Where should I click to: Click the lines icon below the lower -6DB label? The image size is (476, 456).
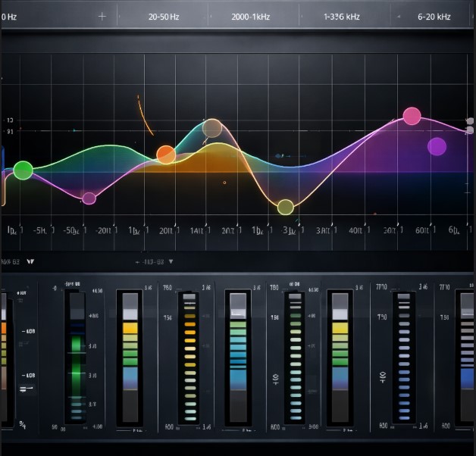click(x=27, y=389)
